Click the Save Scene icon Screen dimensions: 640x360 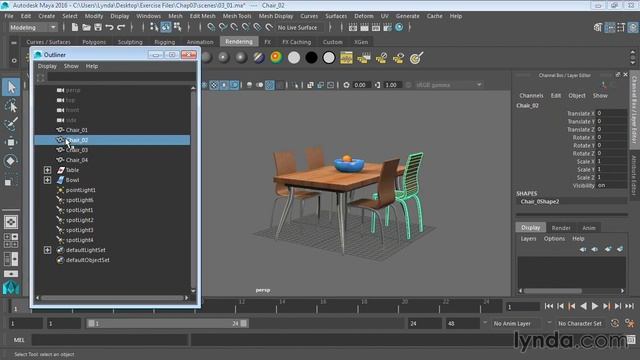[x=98, y=27]
